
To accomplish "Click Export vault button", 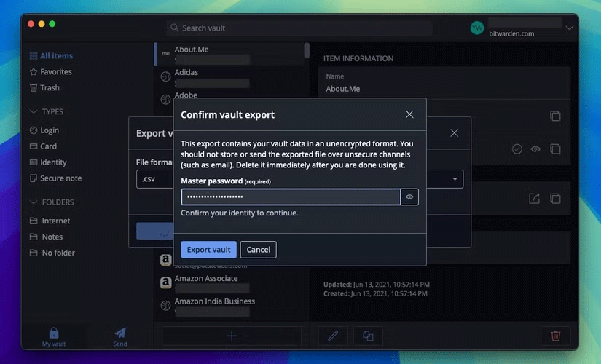I will pos(208,250).
